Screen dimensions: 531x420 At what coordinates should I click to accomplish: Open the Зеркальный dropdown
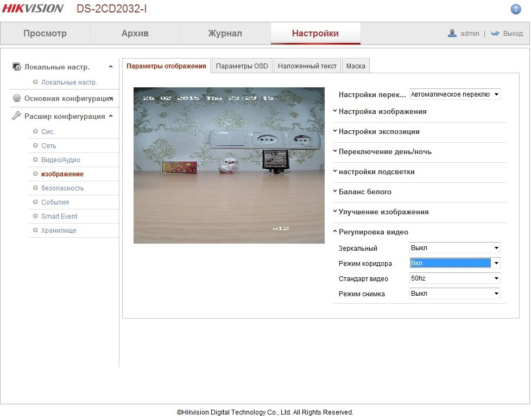(x=454, y=248)
